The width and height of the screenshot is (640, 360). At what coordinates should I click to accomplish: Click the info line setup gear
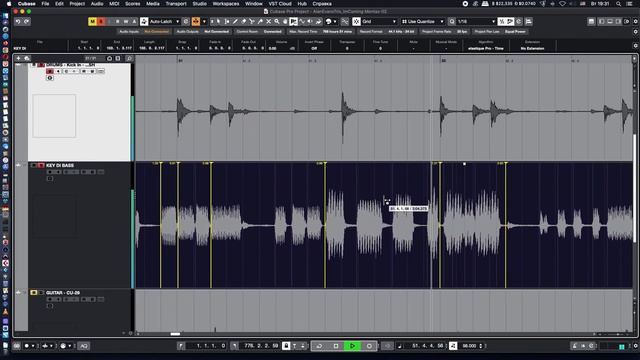click(x=635, y=45)
